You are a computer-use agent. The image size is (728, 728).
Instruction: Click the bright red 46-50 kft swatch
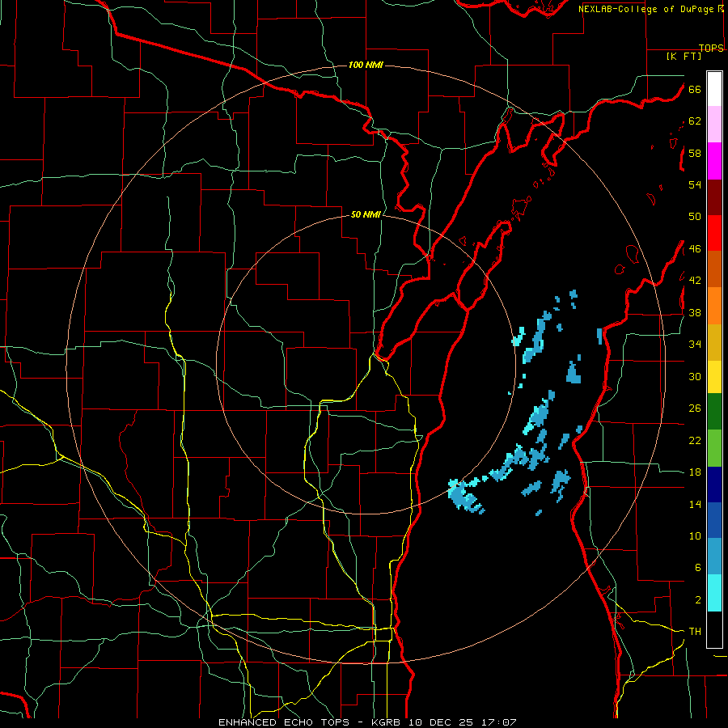(x=714, y=233)
